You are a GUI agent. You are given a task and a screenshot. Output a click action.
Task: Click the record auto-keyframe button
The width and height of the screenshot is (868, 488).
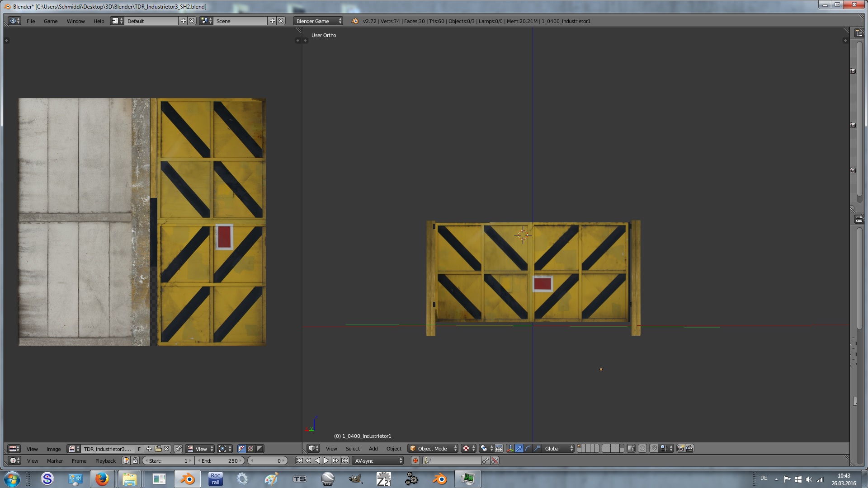click(415, 460)
